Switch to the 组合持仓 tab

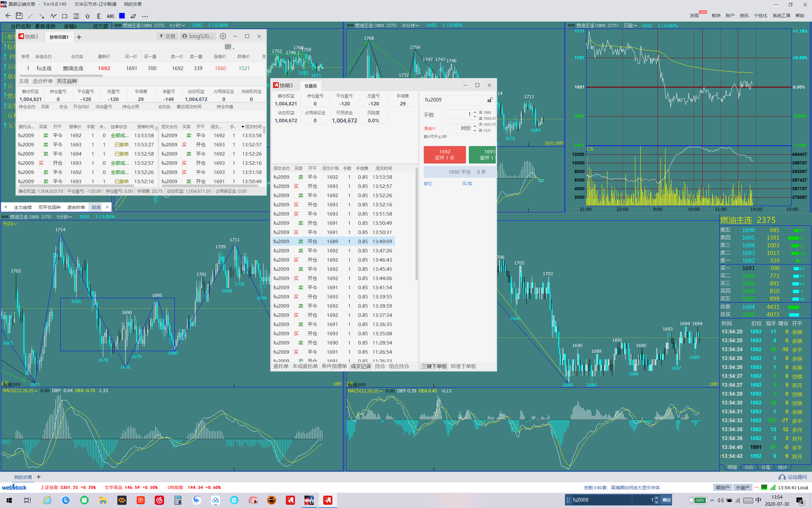pyautogui.click(x=399, y=366)
